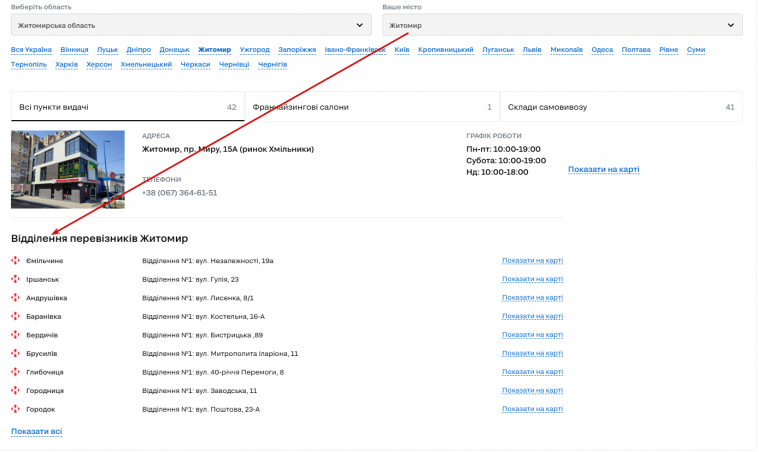Select Київ city link

click(x=402, y=50)
